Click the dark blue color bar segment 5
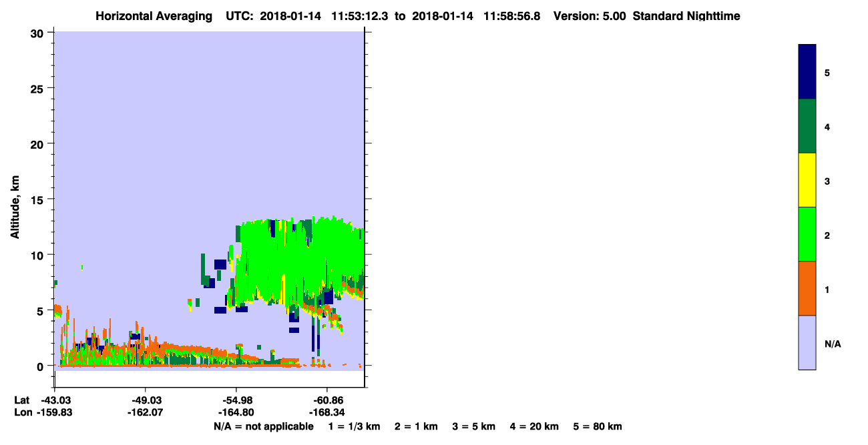Image resolution: width=868 pixels, height=445 pixels. tap(807, 72)
